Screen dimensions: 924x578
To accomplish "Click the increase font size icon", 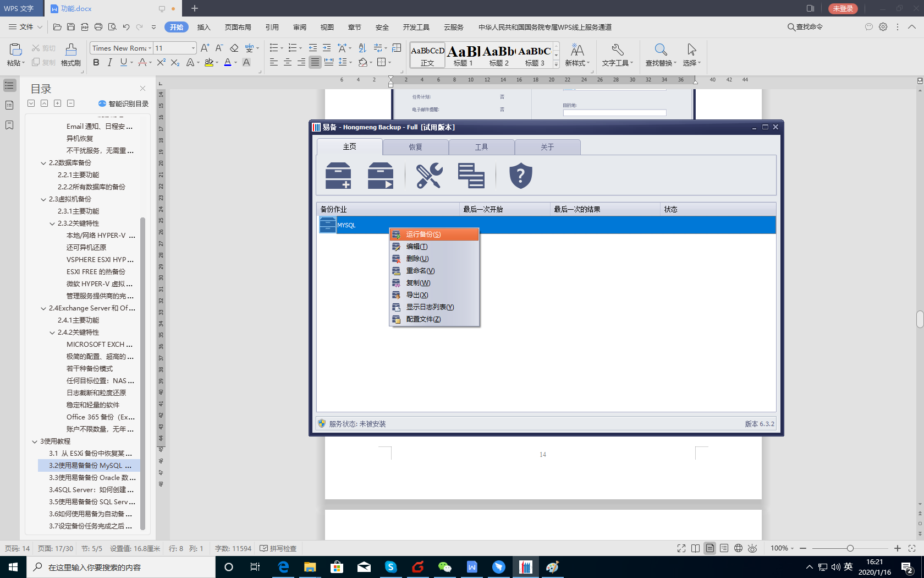I will point(205,48).
